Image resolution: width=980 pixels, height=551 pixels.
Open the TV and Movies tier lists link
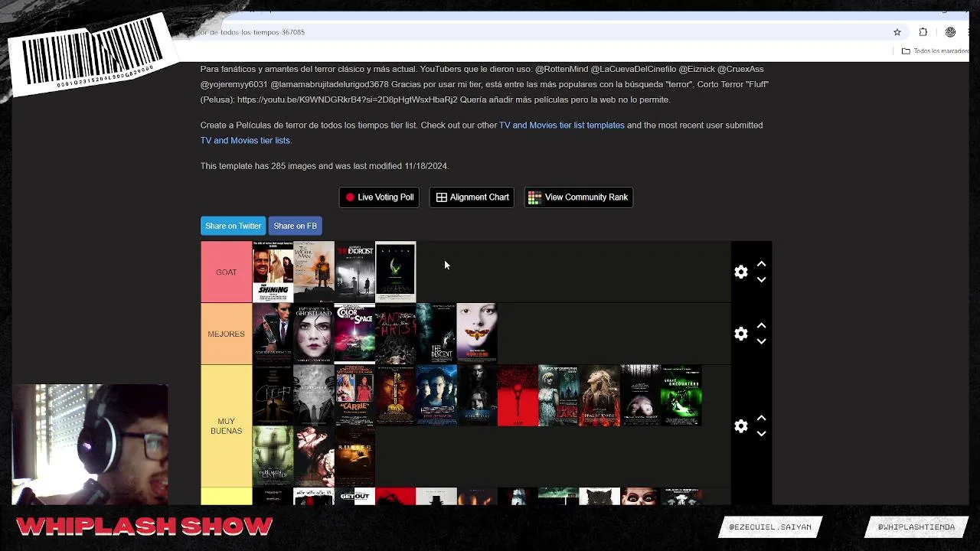245,140
